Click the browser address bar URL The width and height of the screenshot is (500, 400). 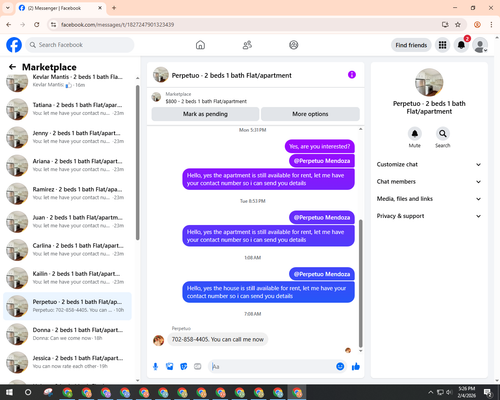tap(117, 25)
